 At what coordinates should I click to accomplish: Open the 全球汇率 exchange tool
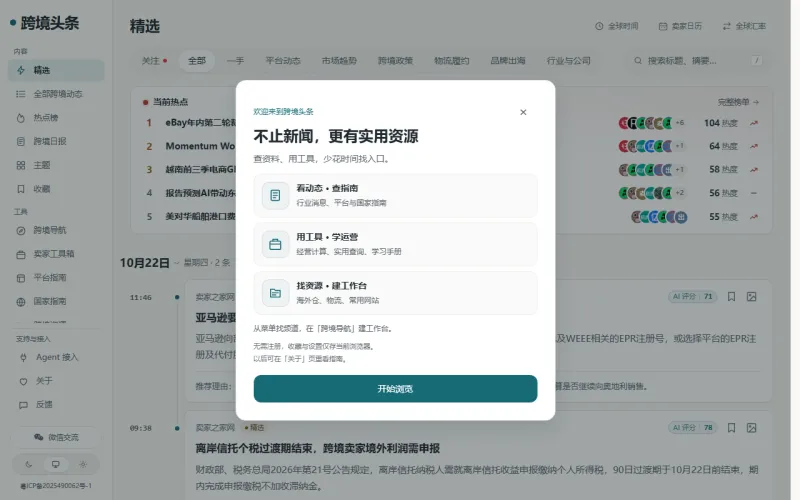744,26
